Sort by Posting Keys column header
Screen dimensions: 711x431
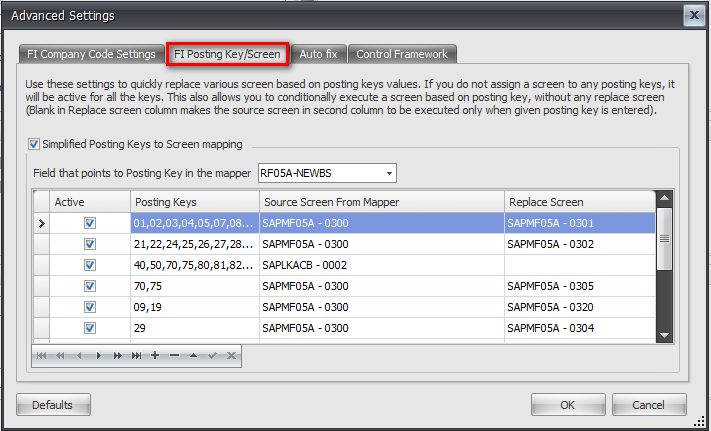pyautogui.click(x=195, y=202)
